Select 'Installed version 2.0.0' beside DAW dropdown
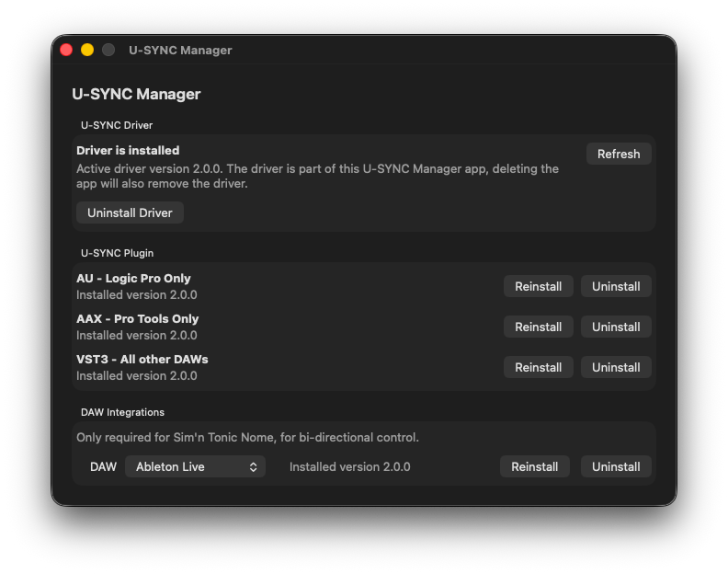Screen dimensions: 728x574 tap(349, 466)
